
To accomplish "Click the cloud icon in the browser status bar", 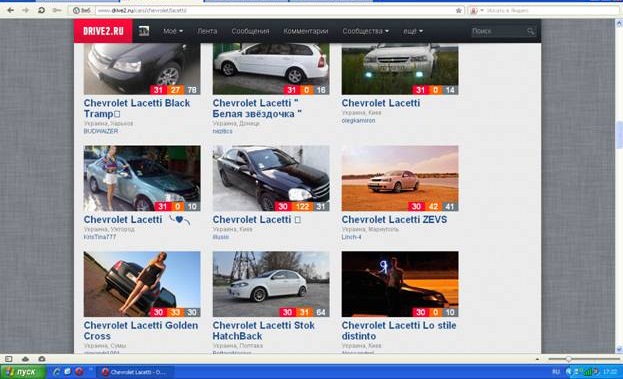I will click(x=25, y=359).
